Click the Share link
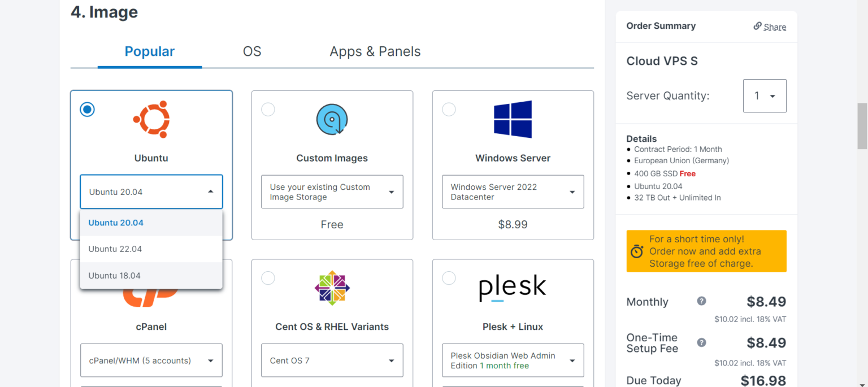Viewport: 868px width, 387px height. [x=770, y=26]
